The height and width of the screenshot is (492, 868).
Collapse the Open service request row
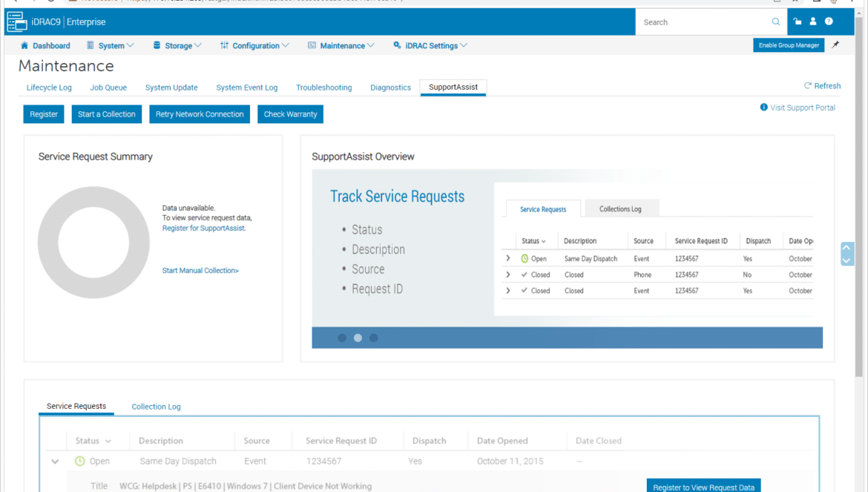click(x=55, y=461)
